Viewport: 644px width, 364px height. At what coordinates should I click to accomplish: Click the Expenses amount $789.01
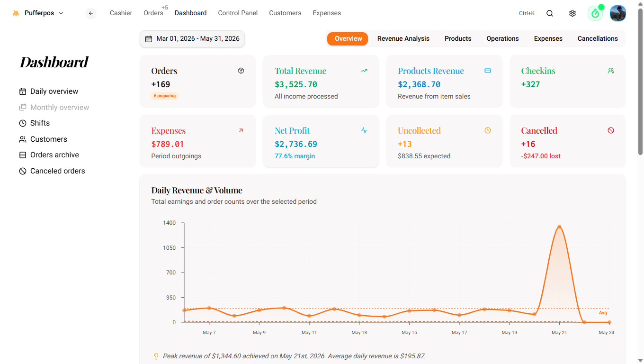point(168,144)
